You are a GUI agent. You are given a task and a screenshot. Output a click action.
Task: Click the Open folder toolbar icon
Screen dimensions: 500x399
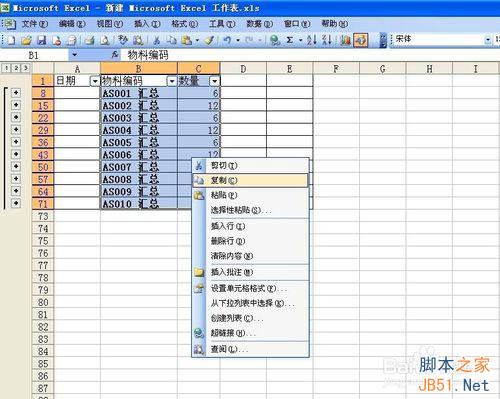(26, 40)
